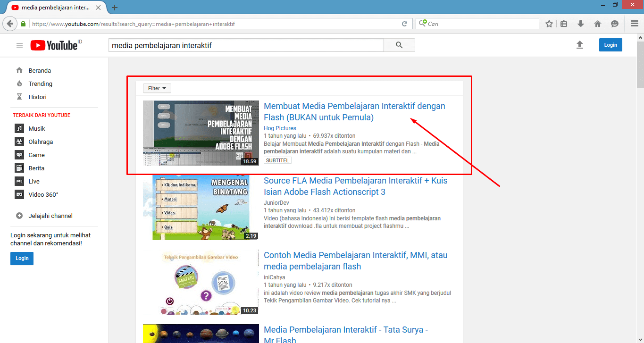The width and height of the screenshot is (644, 343).
Task: Click the Beranda home icon
Action: (x=19, y=70)
